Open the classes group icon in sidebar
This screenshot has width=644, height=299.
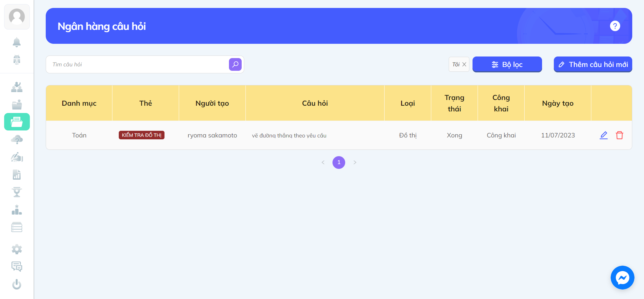(x=17, y=87)
